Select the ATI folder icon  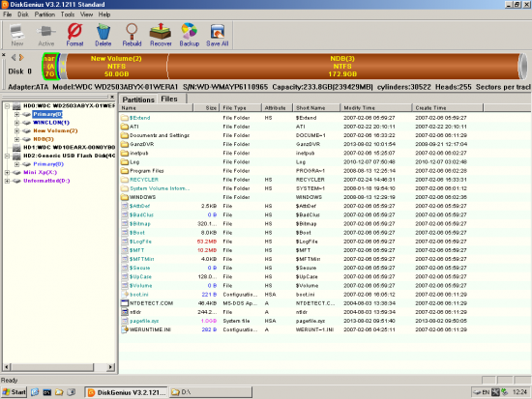coord(125,127)
